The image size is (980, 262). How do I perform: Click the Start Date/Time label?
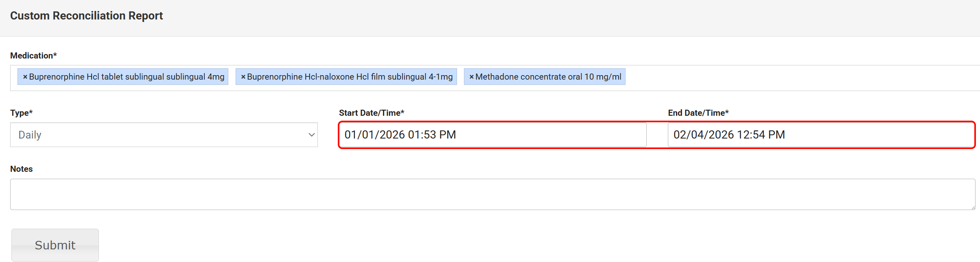click(371, 113)
